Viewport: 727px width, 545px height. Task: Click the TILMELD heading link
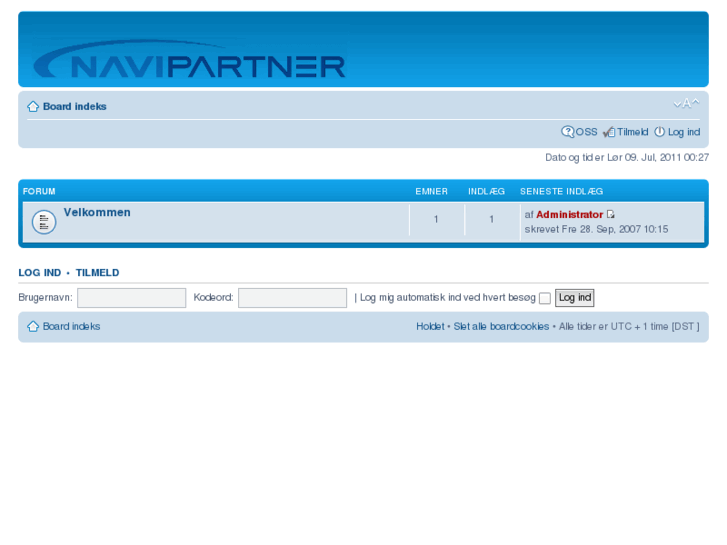[97, 273]
